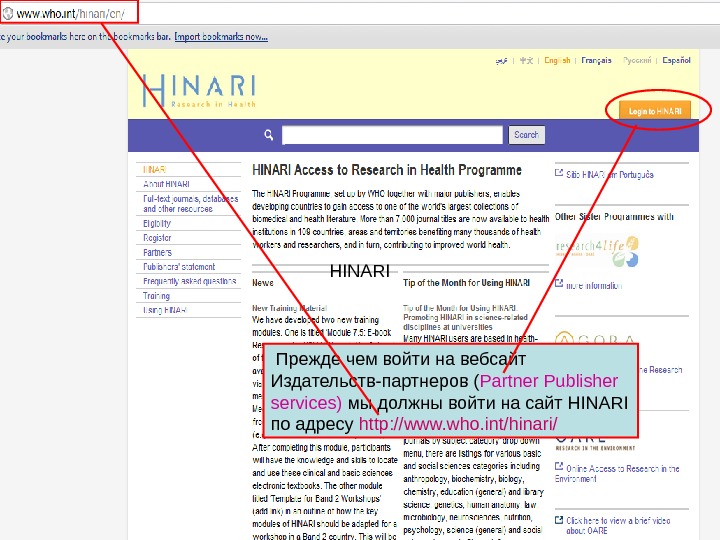
Task: Select English language option
Action: tap(557, 60)
